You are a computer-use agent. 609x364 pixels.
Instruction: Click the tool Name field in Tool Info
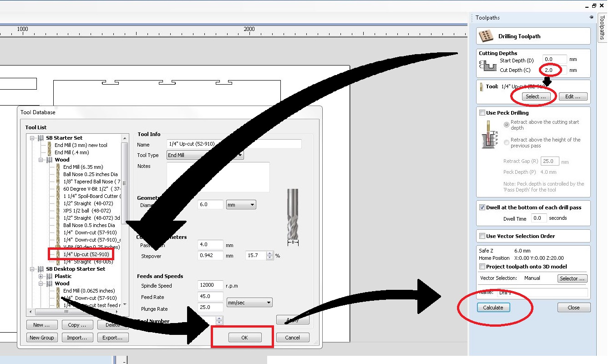(x=234, y=144)
